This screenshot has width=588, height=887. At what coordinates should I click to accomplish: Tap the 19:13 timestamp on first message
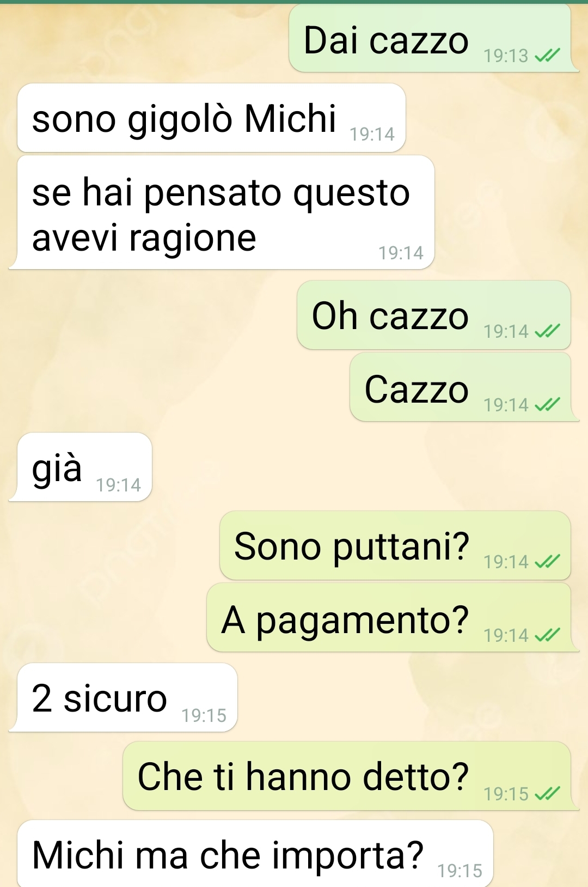pyautogui.click(x=506, y=56)
